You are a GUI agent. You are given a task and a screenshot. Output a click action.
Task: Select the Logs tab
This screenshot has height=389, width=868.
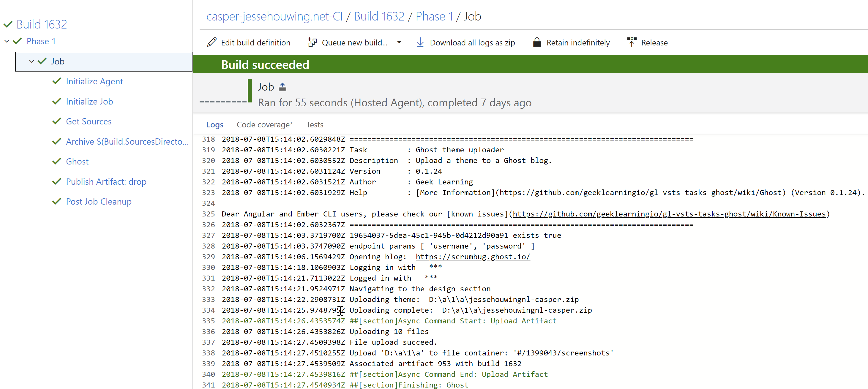tap(215, 125)
